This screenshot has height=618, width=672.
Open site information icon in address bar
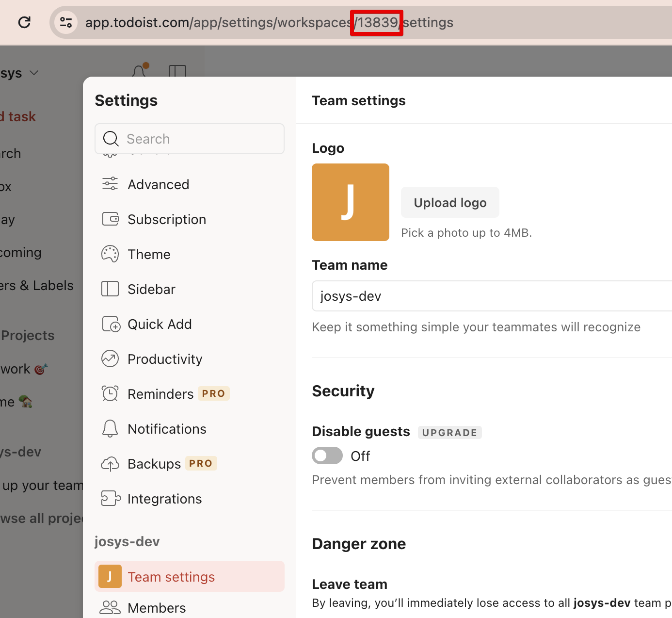(x=66, y=22)
